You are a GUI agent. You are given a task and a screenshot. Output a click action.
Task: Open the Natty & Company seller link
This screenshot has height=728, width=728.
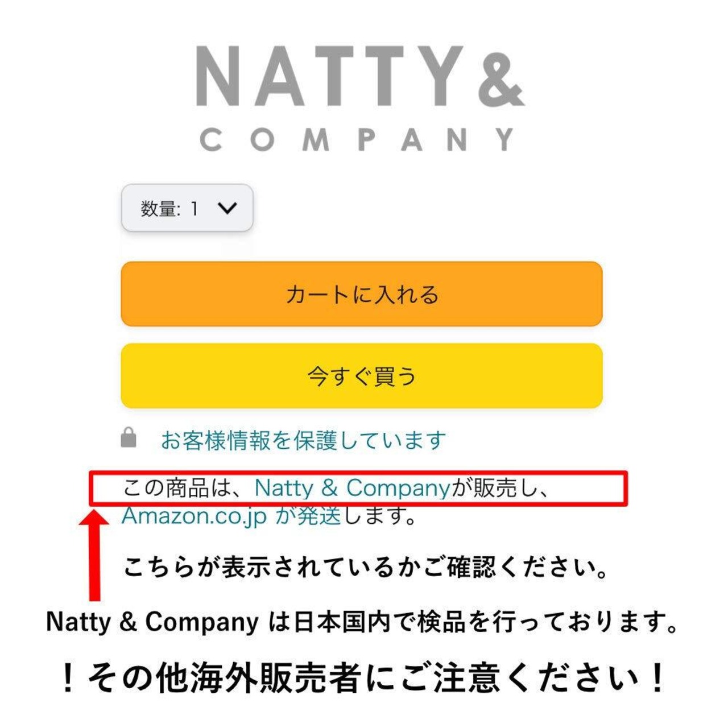point(352,488)
